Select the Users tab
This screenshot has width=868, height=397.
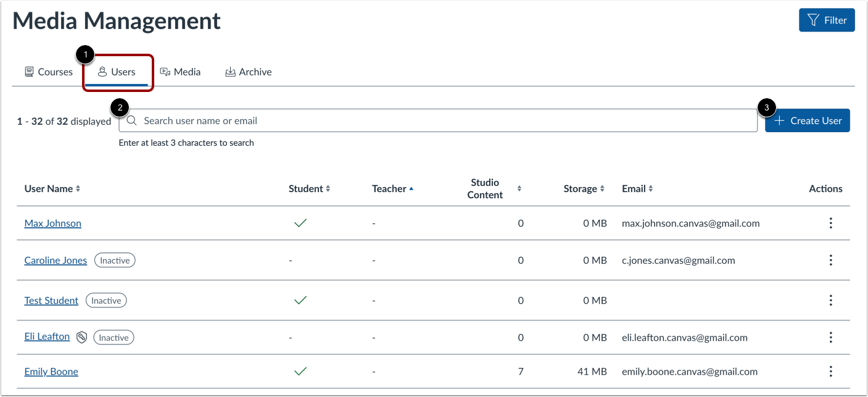[x=117, y=72]
